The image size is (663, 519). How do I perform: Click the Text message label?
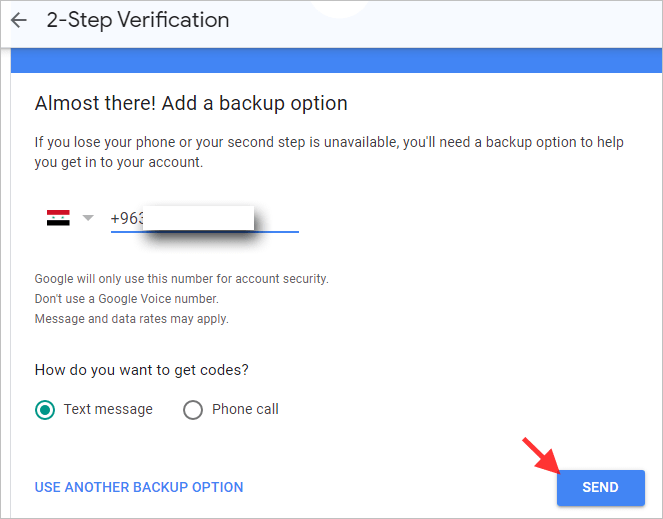(108, 409)
